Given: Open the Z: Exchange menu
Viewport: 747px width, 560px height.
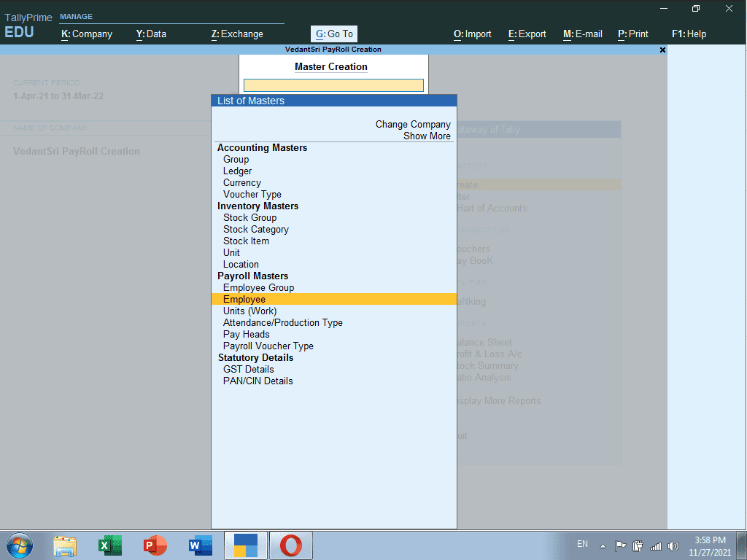Looking at the screenshot, I should [x=237, y=34].
